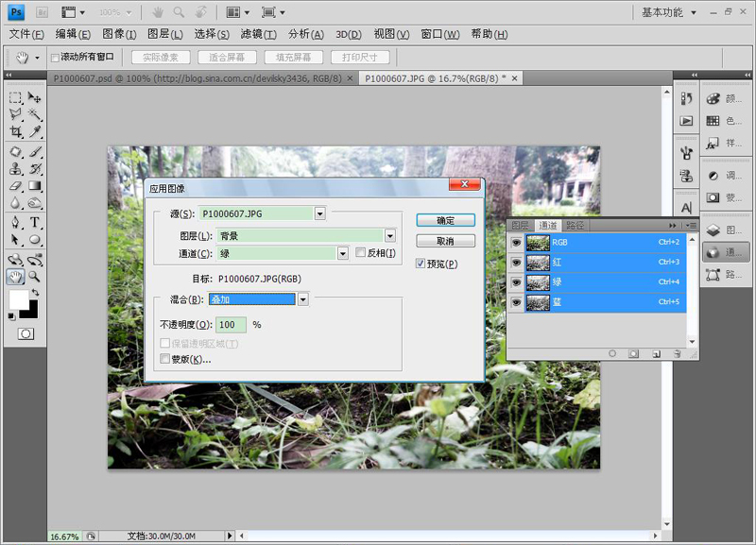Open the zoom level 100% dropdown
Viewport: 756px width, 545px height.
(115, 12)
